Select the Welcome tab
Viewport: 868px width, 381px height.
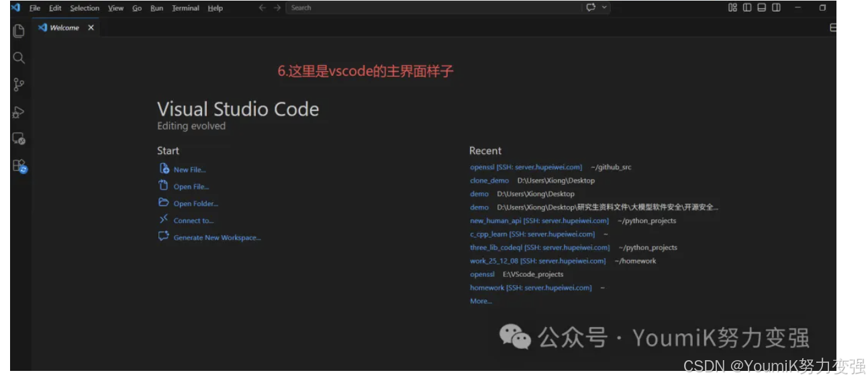66,28
